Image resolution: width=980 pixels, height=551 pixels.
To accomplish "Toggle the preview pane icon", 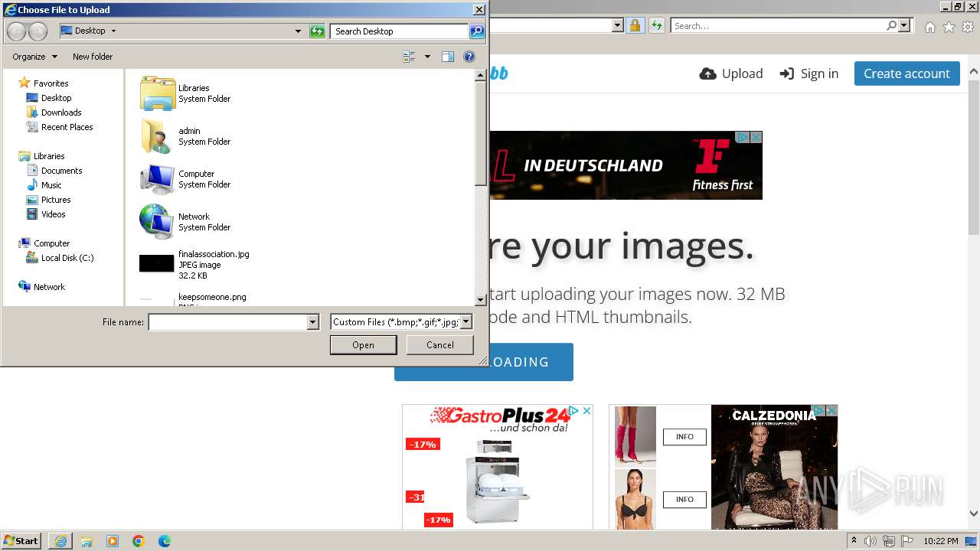I will (448, 57).
